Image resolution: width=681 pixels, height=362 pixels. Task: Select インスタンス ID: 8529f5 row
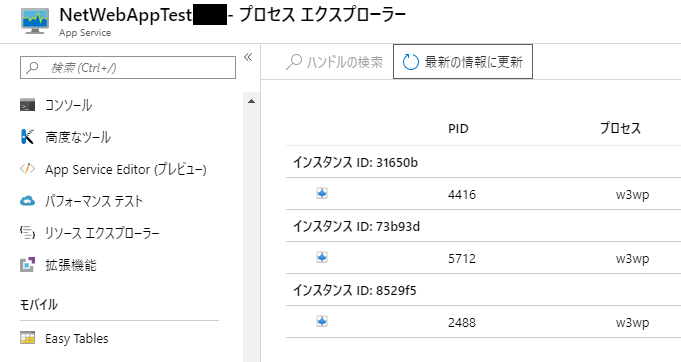pyautogui.click(x=483, y=290)
